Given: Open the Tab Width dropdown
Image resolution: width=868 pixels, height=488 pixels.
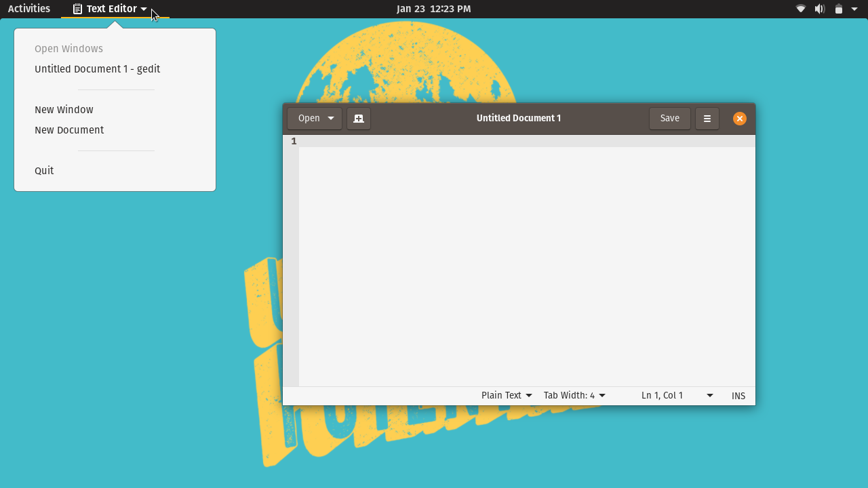Looking at the screenshot, I should [x=574, y=395].
